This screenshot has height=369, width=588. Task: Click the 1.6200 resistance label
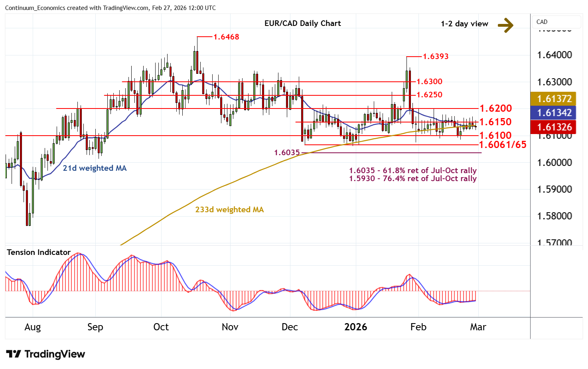pos(495,109)
